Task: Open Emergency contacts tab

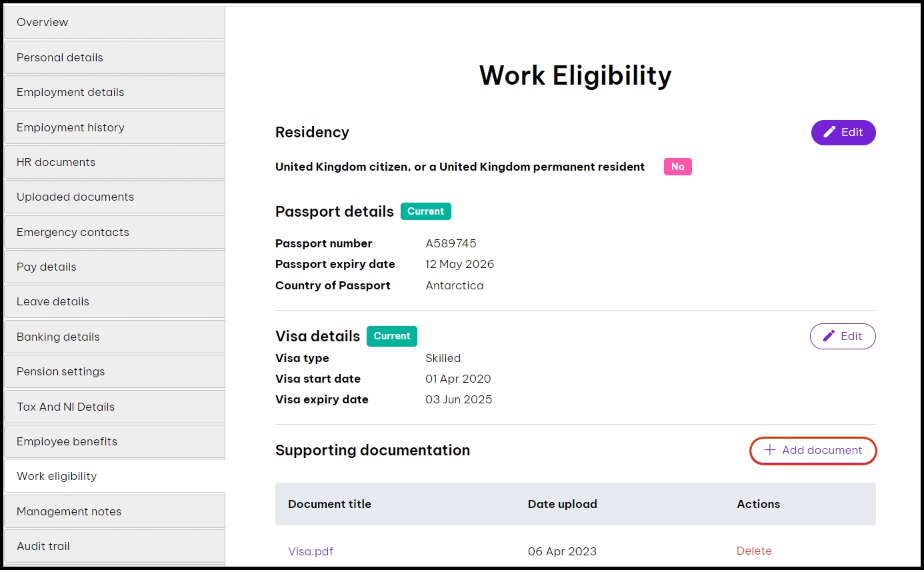Action: click(x=114, y=233)
